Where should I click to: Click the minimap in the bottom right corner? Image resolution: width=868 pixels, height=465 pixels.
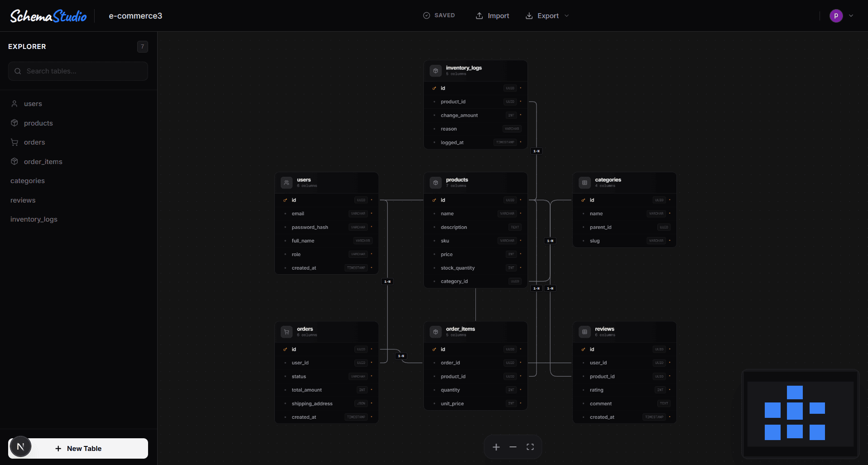pos(800,414)
